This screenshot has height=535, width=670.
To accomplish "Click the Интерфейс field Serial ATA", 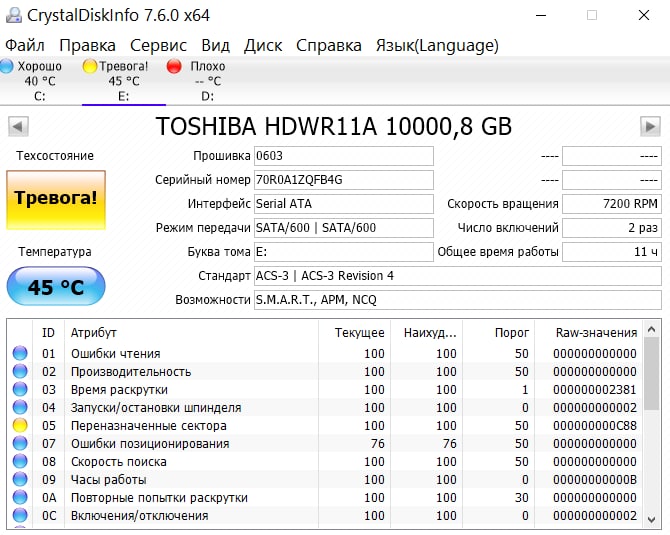I will (x=344, y=204).
